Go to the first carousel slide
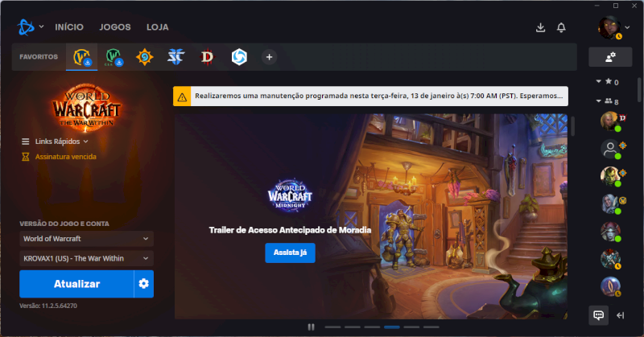644x337 pixels. coord(332,327)
